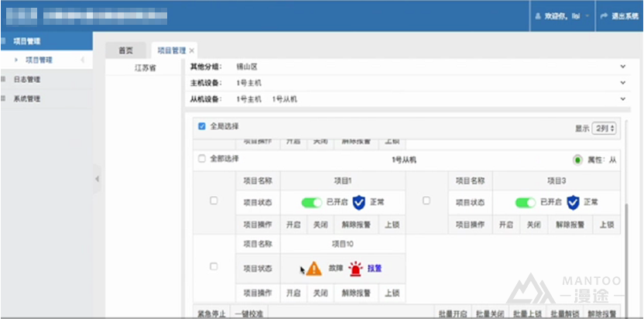Click the blue shield icon for 项目3
Image resolution: width=644 pixels, height=319 pixels.
coord(573,202)
